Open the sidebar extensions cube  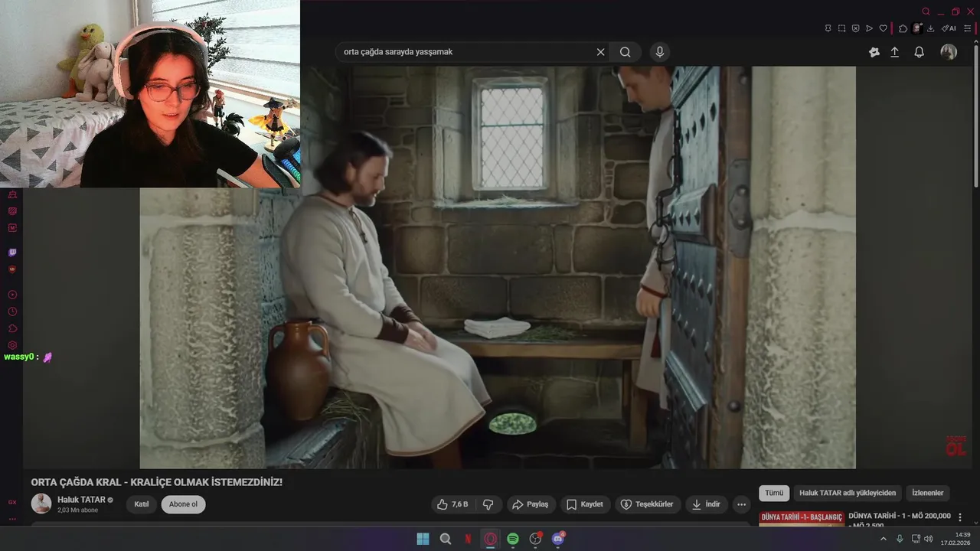12,328
